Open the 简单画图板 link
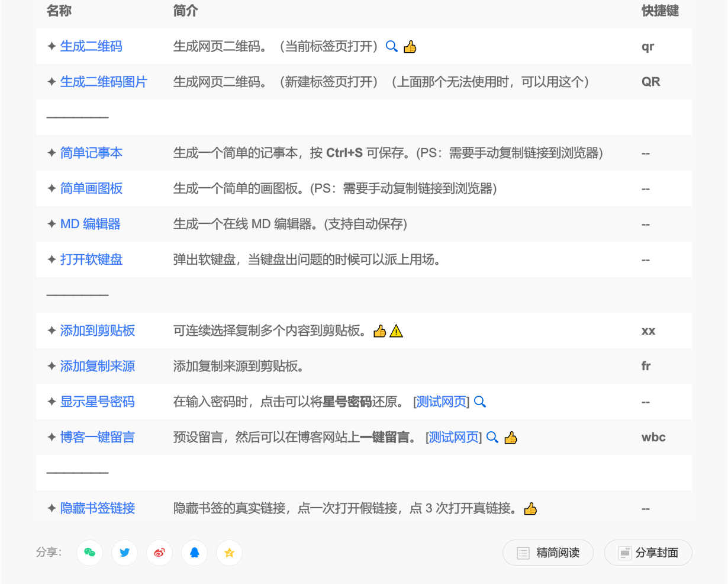Screen dimensions: 728x584 coord(91,188)
